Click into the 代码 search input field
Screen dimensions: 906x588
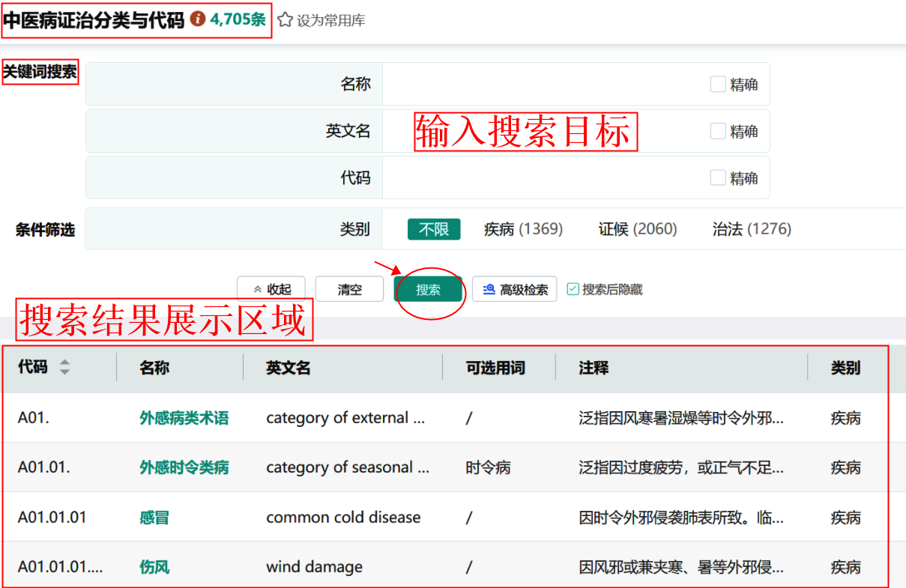pyautogui.click(x=540, y=178)
